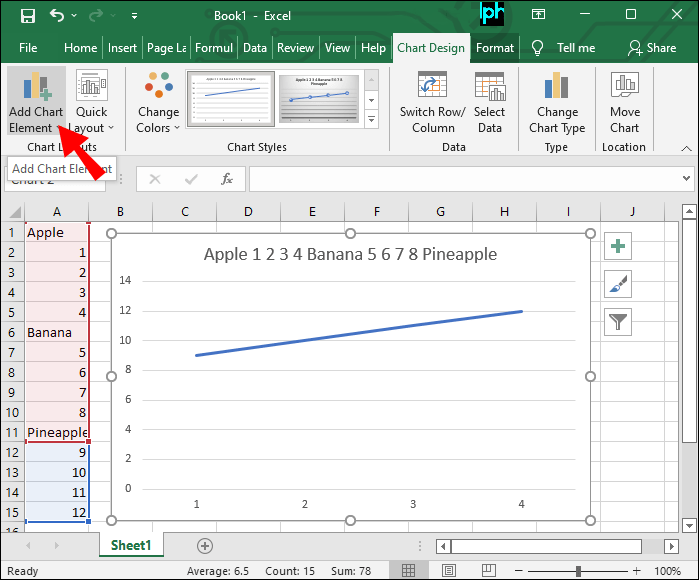This screenshot has height=580, width=699.
Task: Open the File menu tab
Action: pyautogui.click(x=28, y=48)
